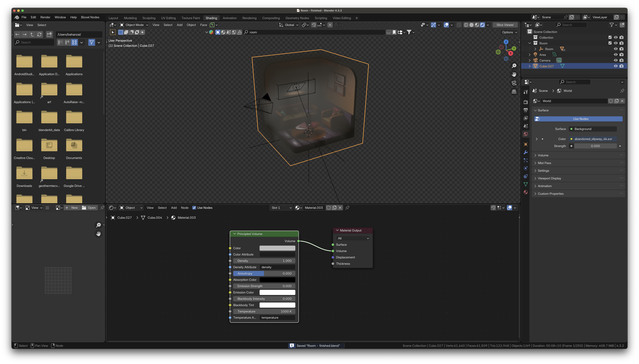This screenshot has height=364, width=639.
Task: Click the viewport pan hand icon
Action: pyautogui.click(x=514, y=74)
